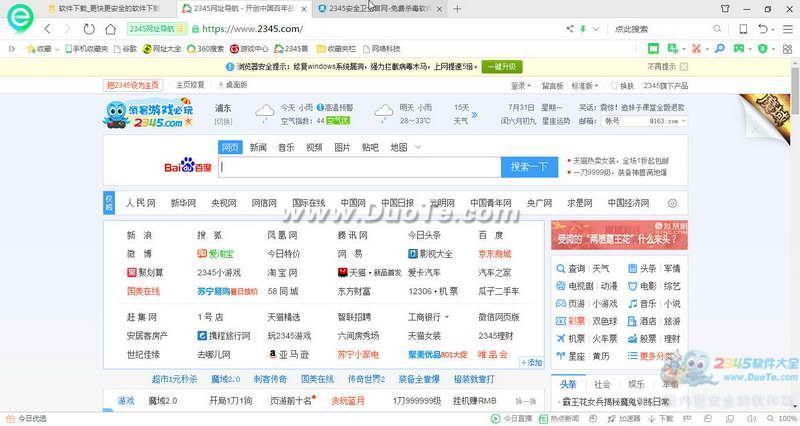This screenshot has width=800, height=426.
Task: Open the 登录 dropdown
Action: point(521,85)
